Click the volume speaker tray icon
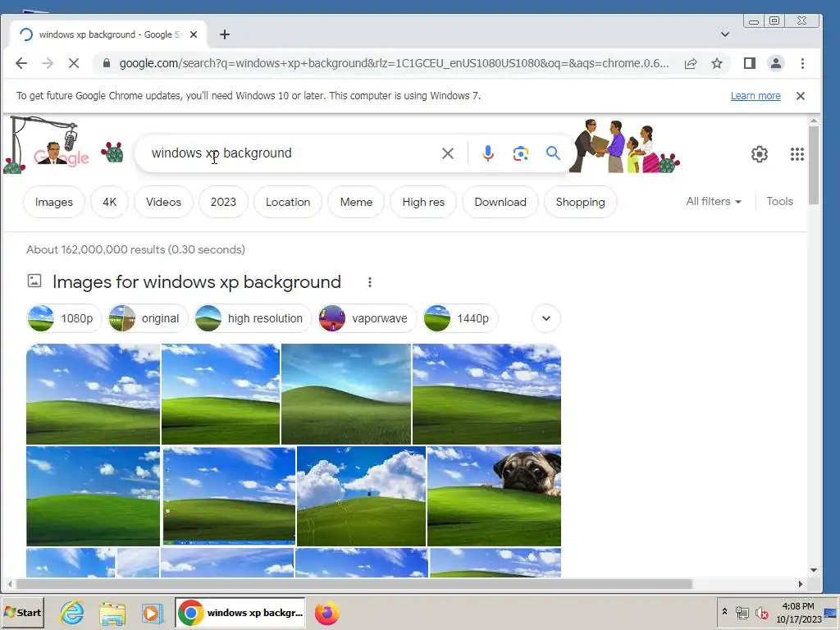The image size is (840, 630). [761, 613]
